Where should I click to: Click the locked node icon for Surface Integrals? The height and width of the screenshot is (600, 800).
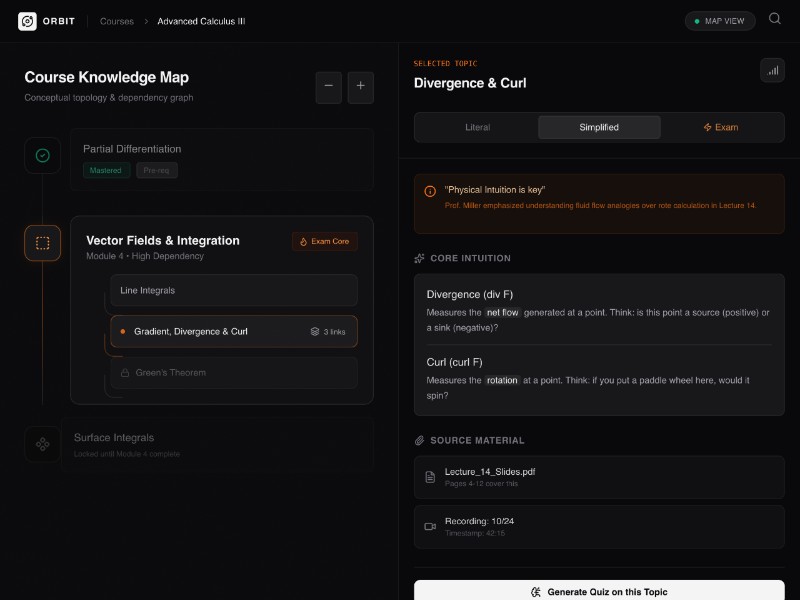[42, 442]
